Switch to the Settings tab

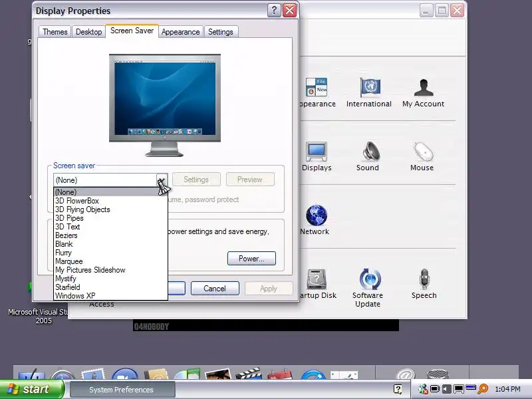[x=221, y=32]
